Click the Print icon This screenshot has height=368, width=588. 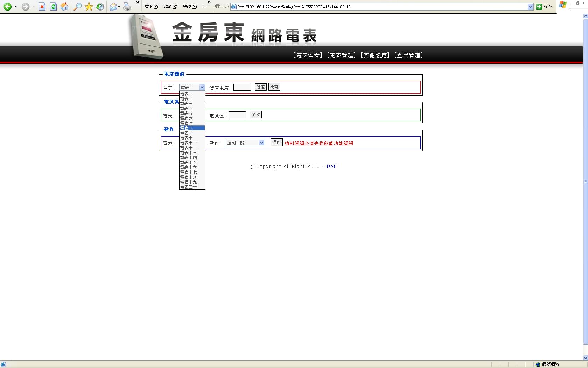(127, 7)
